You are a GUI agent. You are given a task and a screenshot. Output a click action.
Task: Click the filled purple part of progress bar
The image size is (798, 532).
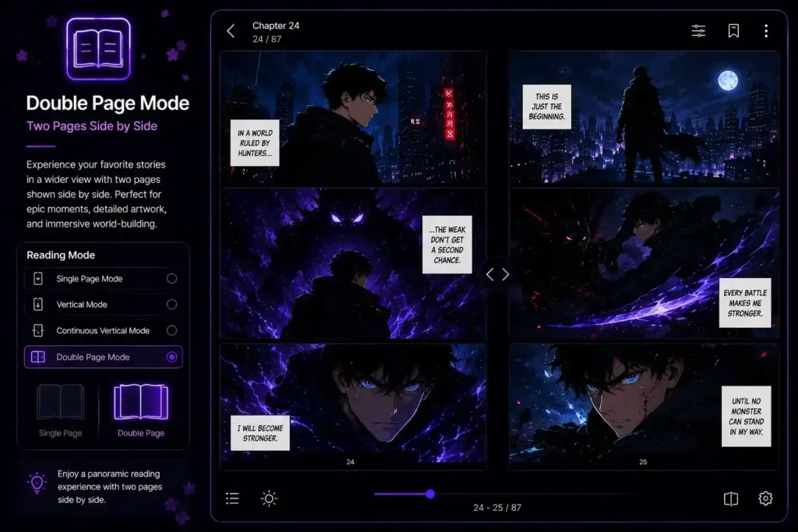401,494
